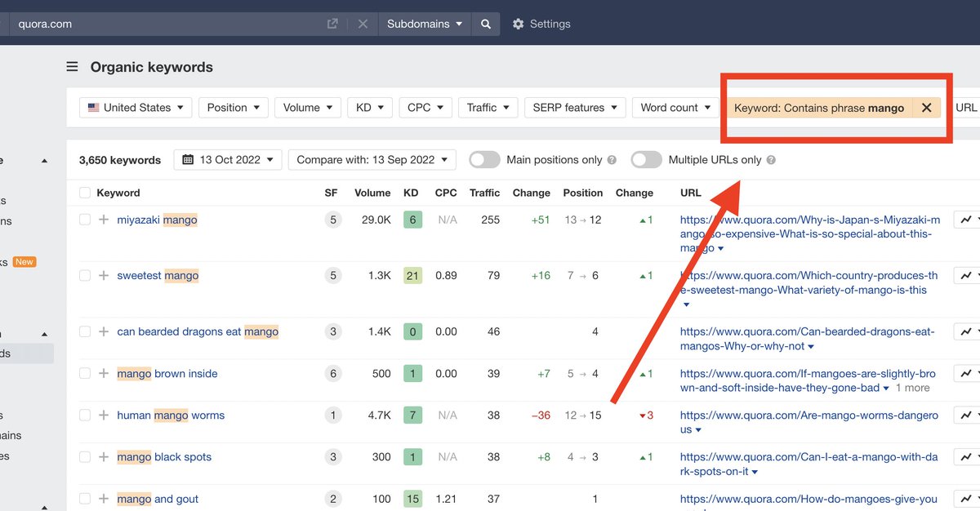Screen dimensions: 980x511
Task: Open position chart for mango brown inside
Action: 968,373
